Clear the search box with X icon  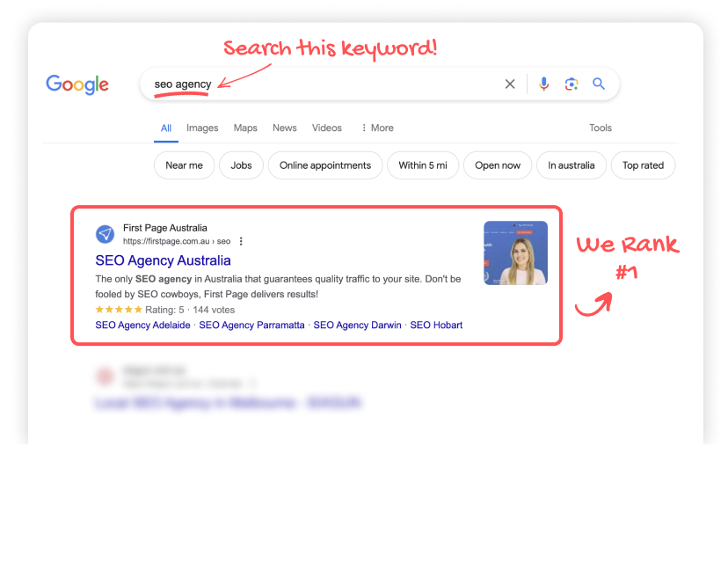coord(510,84)
